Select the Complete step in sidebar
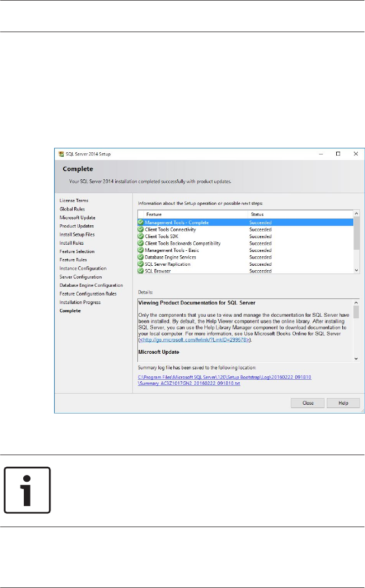This screenshot has width=365, height=588. click(70, 311)
